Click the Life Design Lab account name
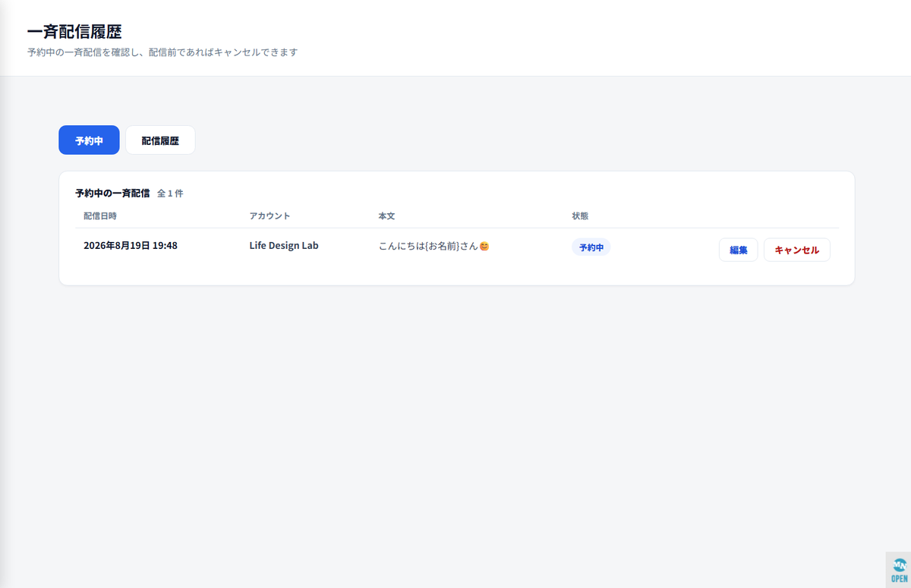 pyautogui.click(x=284, y=246)
